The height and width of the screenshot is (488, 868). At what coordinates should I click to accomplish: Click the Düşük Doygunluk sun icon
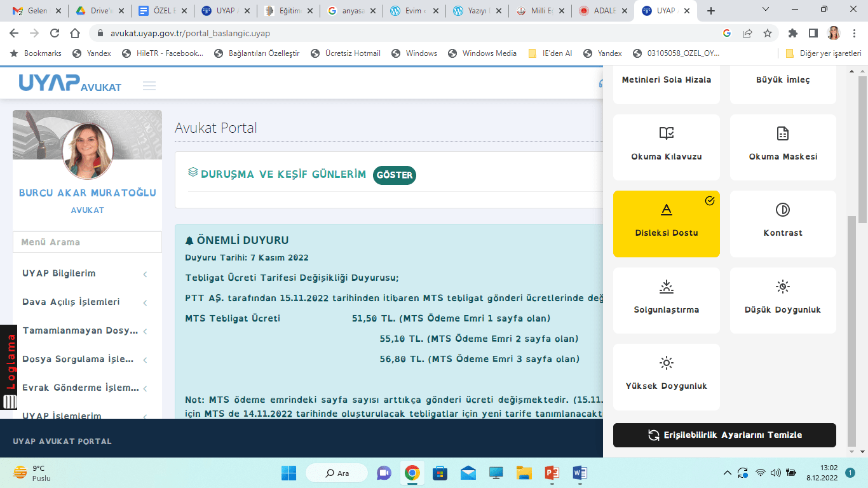783,287
